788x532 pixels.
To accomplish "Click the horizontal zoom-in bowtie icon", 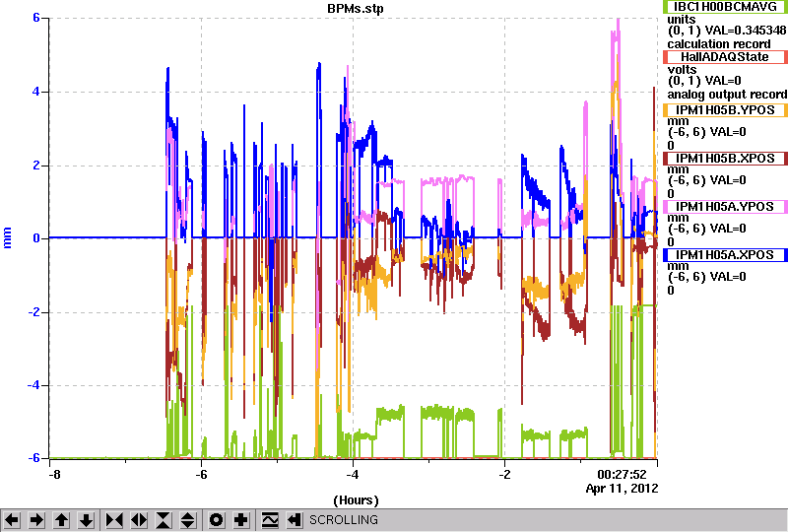I will coord(114,519).
